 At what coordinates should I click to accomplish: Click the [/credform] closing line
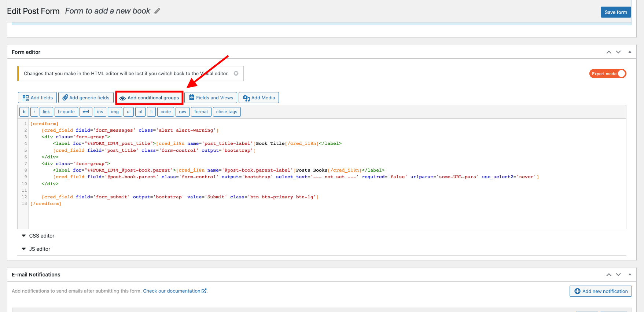point(46,203)
